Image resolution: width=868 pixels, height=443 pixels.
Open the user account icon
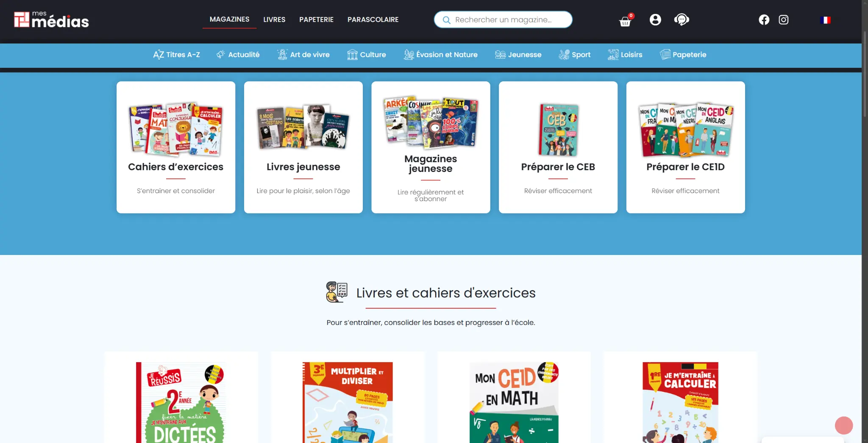click(655, 19)
